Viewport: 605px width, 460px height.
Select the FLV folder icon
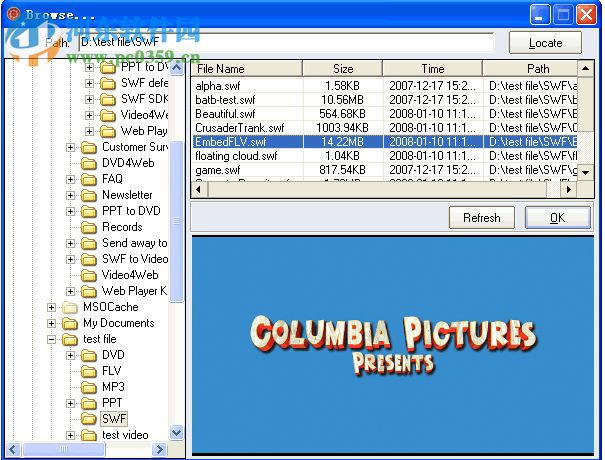click(89, 371)
